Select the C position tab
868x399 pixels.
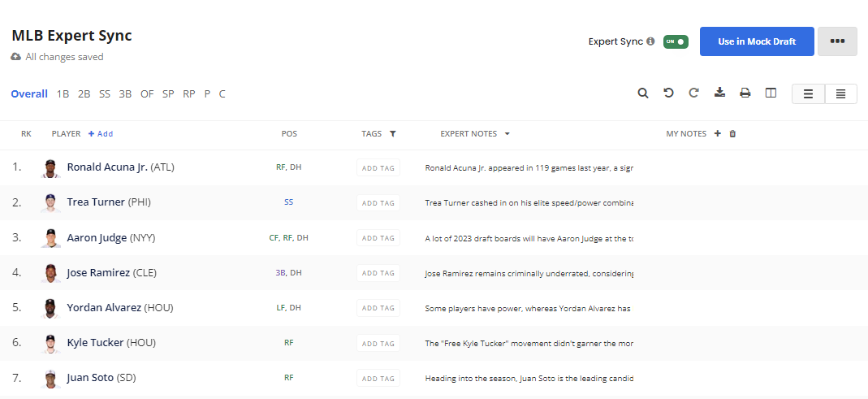click(x=222, y=94)
